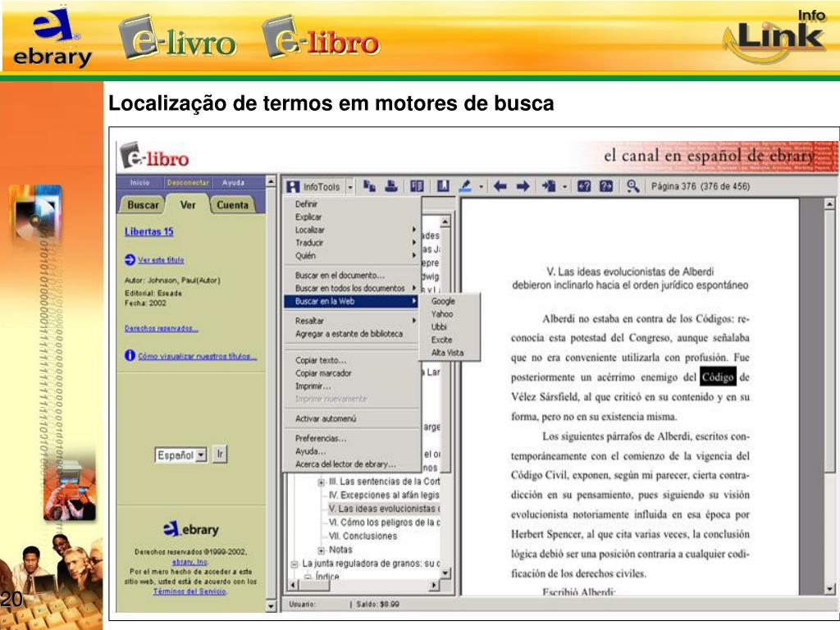The height and width of the screenshot is (630, 840).
Task: Open Preferencias from the menu
Action: point(352,439)
